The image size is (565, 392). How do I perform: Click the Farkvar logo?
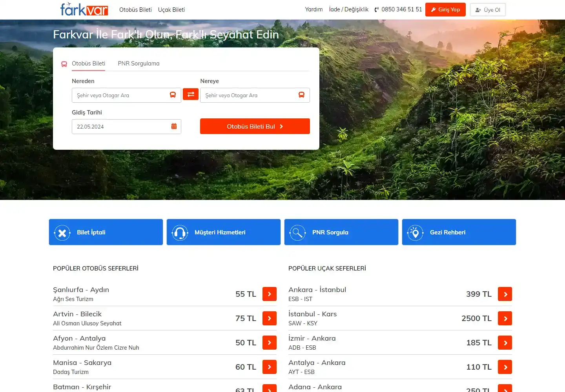click(x=84, y=9)
